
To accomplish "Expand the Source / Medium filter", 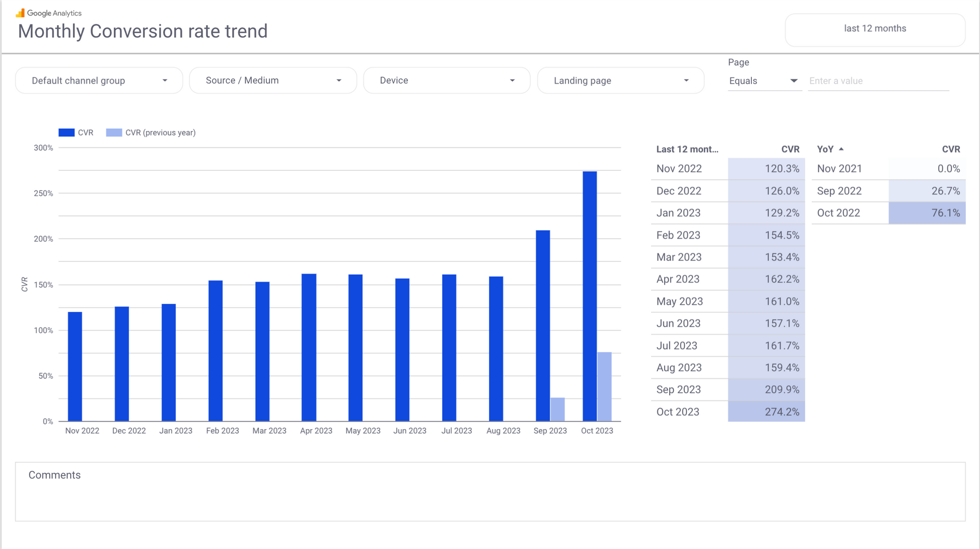I will click(273, 81).
